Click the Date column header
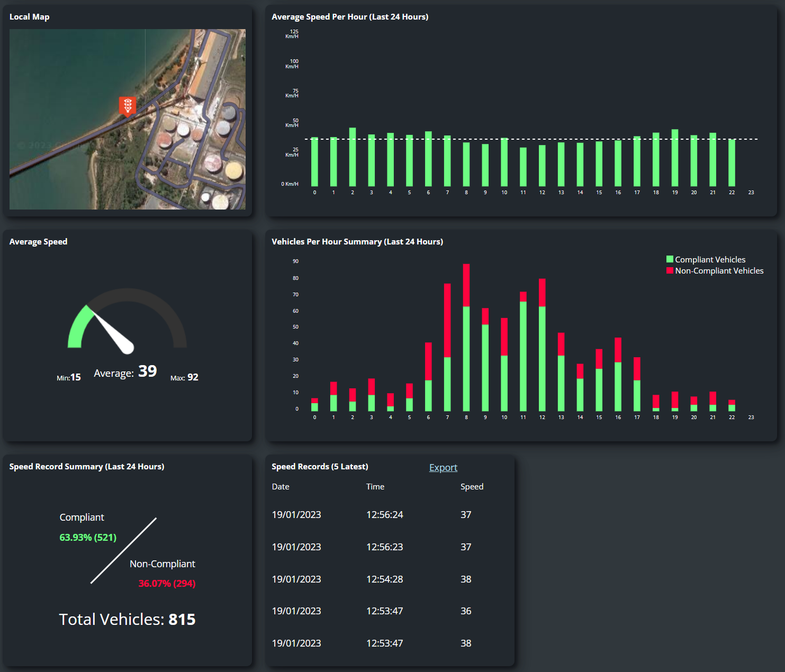The width and height of the screenshot is (785, 672). [281, 487]
